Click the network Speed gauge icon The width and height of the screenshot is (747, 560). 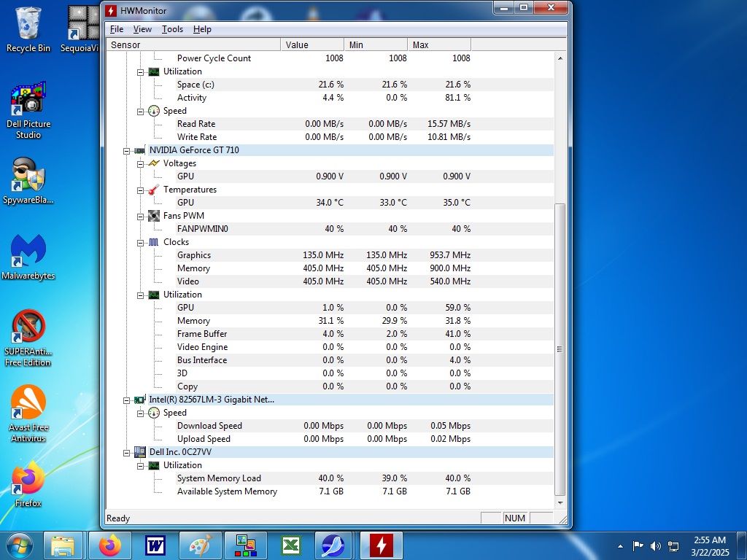click(x=153, y=413)
